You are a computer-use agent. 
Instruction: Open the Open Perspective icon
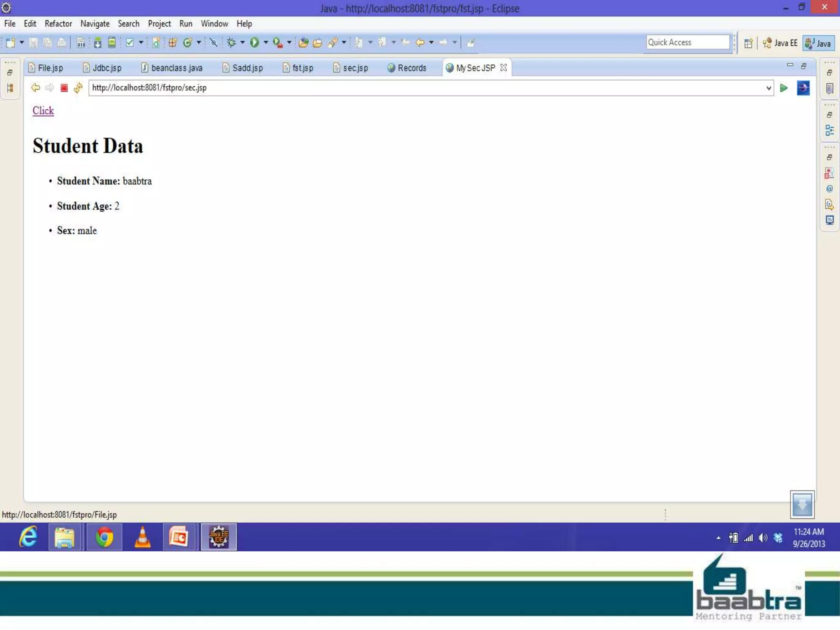pyautogui.click(x=749, y=43)
